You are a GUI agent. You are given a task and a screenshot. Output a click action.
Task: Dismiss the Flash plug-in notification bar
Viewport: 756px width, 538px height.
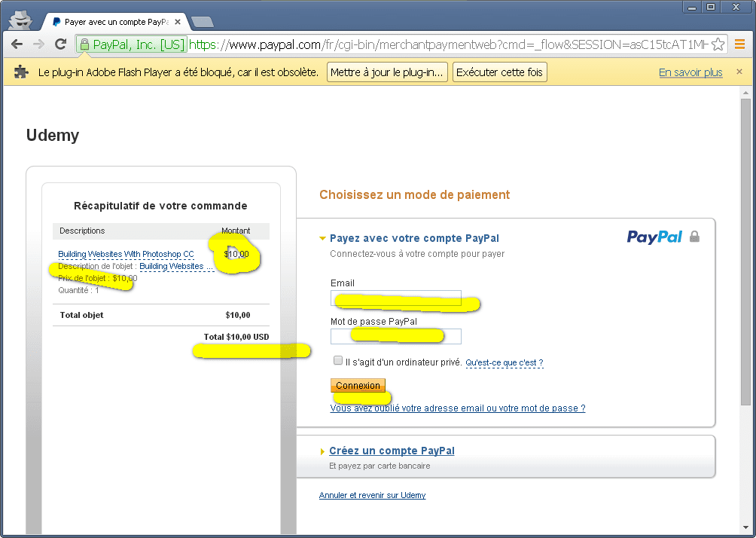coord(739,72)
